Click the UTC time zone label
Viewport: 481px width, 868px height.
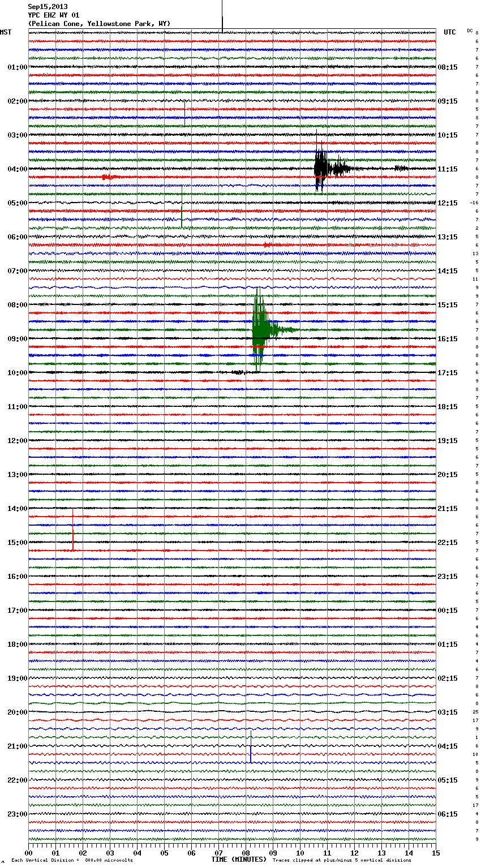tap(450, 32)
